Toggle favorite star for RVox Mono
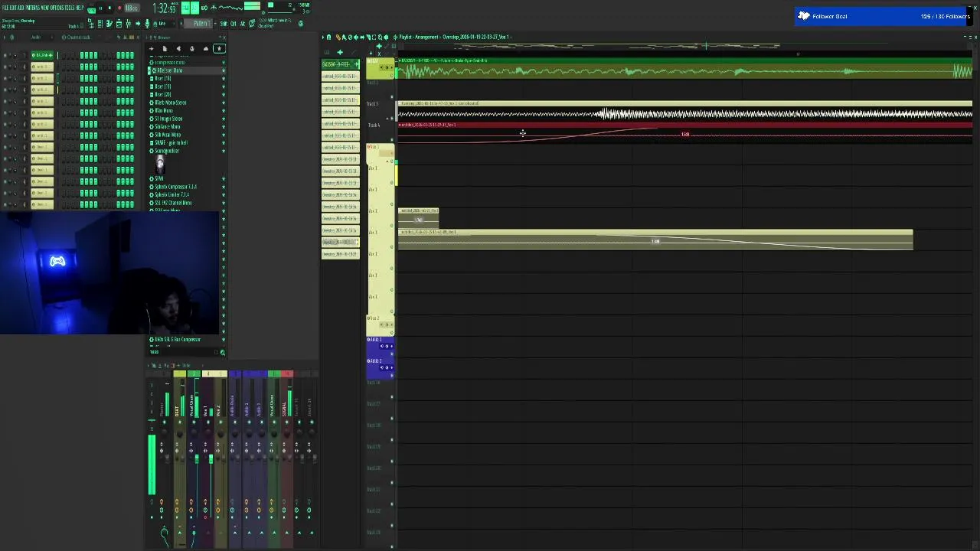 (224, 111)
